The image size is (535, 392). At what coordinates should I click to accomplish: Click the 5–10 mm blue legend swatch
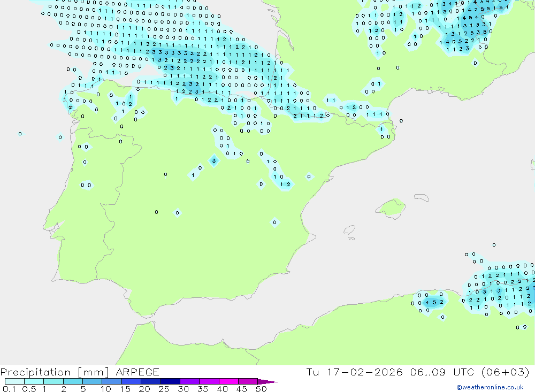pos(93,381)
